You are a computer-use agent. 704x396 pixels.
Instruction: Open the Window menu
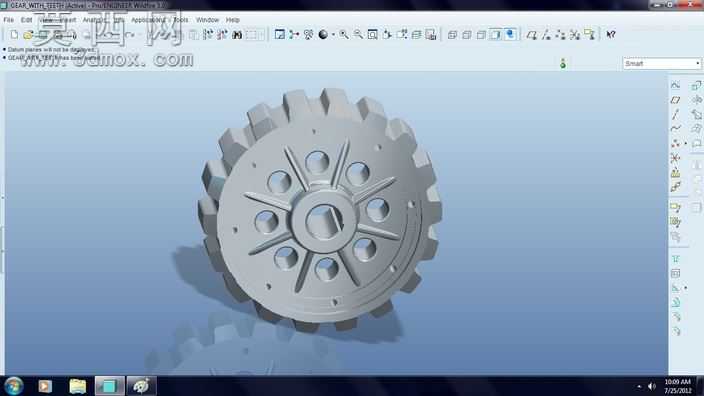pos(207,20)
